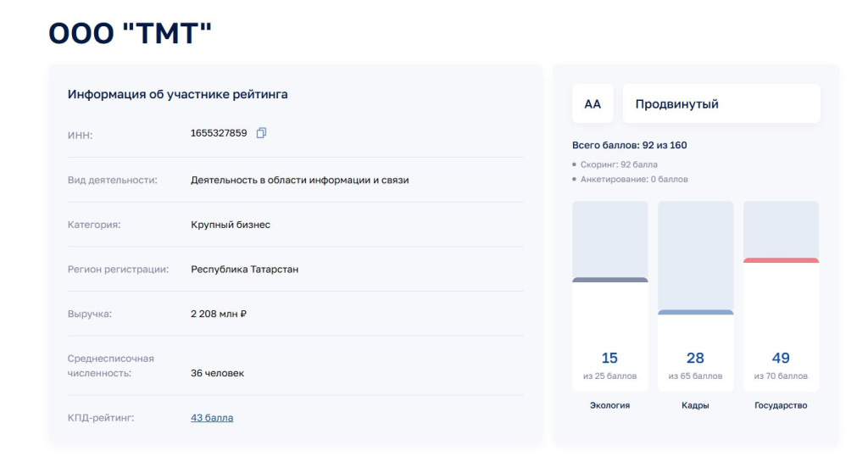Click the Экология score value 15

[x=609, y=358]
